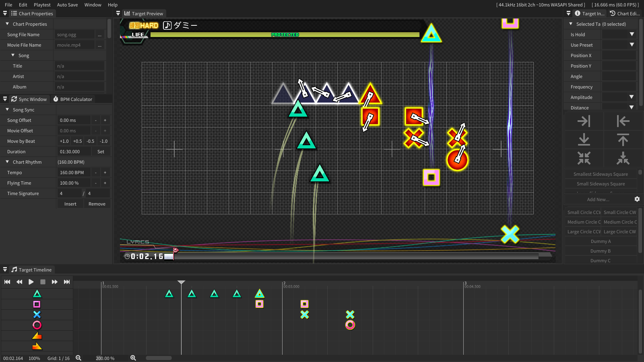
Task: Browse for Movie File Name with ellipsis button
Action: coord(100,45)
